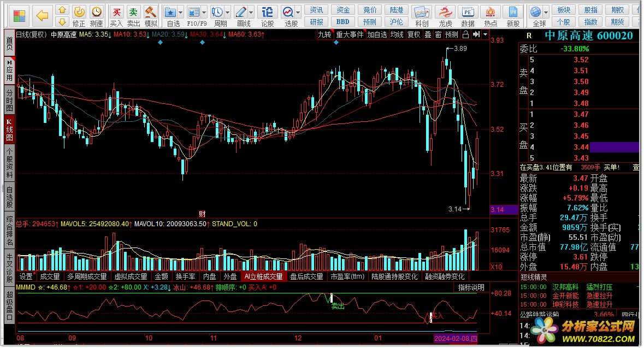Click the 设置 settings button
Screen dimensions: 644x348
26,276
